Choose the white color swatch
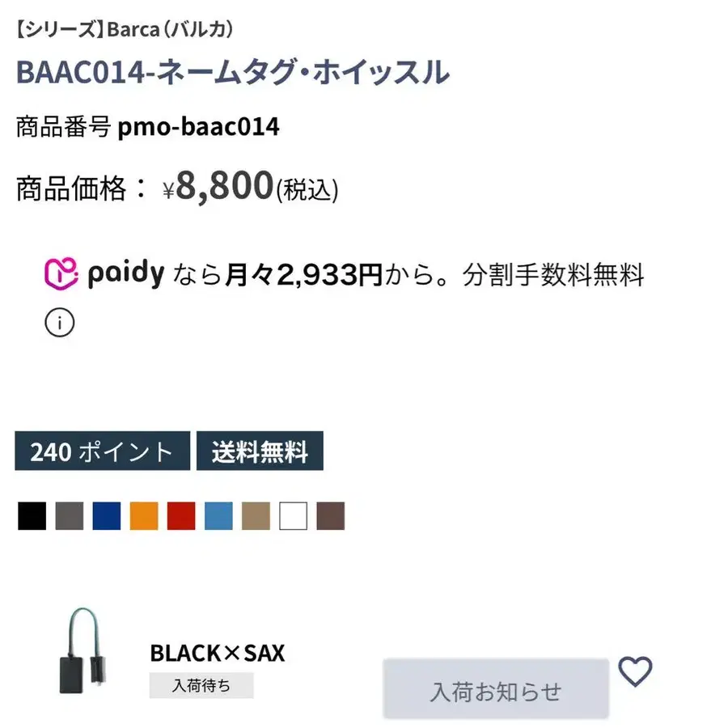This screenshot has height=728, width=728. point(293,516)
